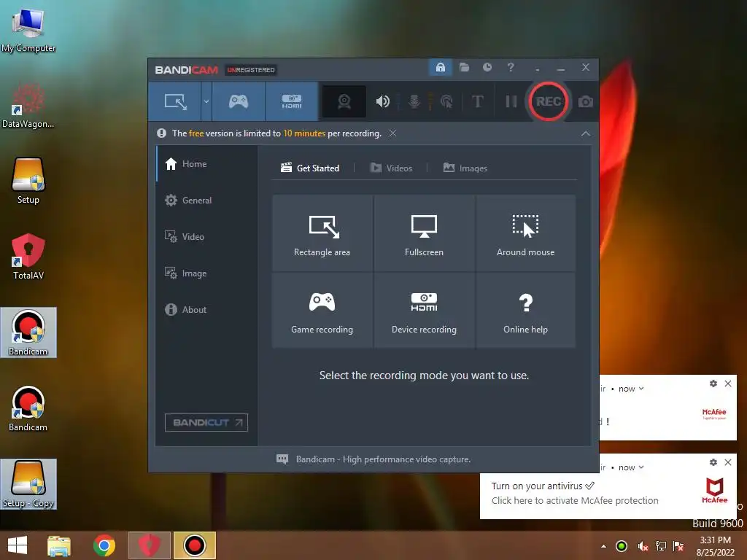Switch to the Get Started tab

pos(310,168)
